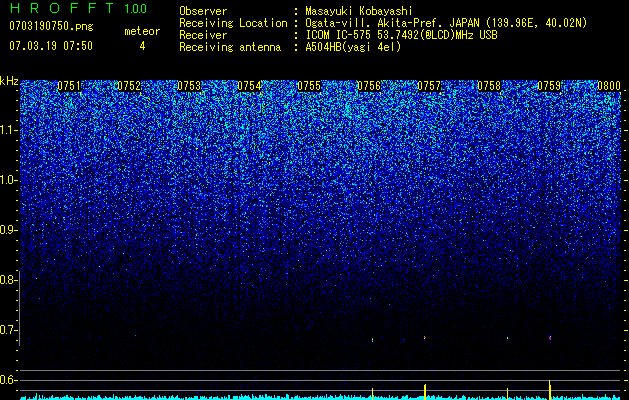Viewport: 629px width, 400px height.
Task: Click the meteor echo dot below 0756
Action: pos(373,340)
